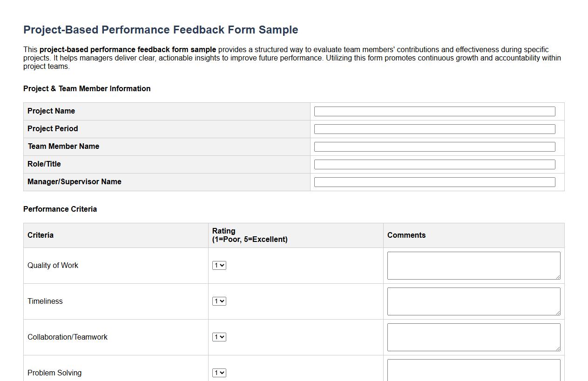Click the Role/Title input field

[434, 164]
